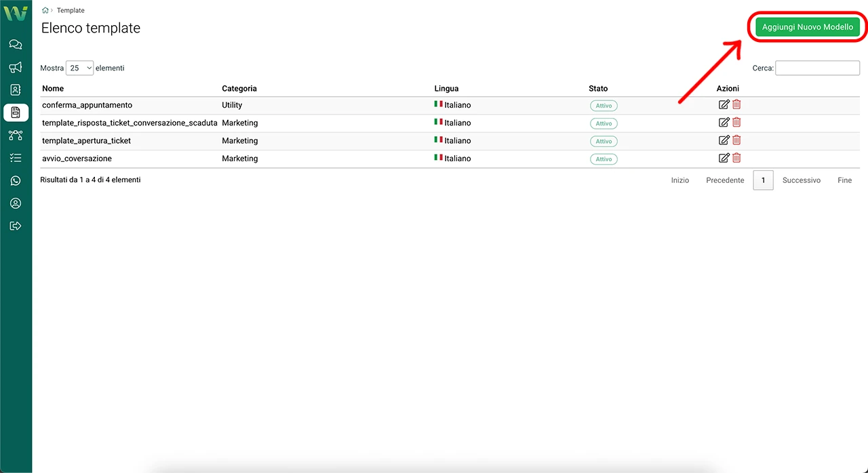Click template_risposta_ticket_conversazione_scaduta name cell
The width and height of the screenshot is (868, 473).
[130, 123]
